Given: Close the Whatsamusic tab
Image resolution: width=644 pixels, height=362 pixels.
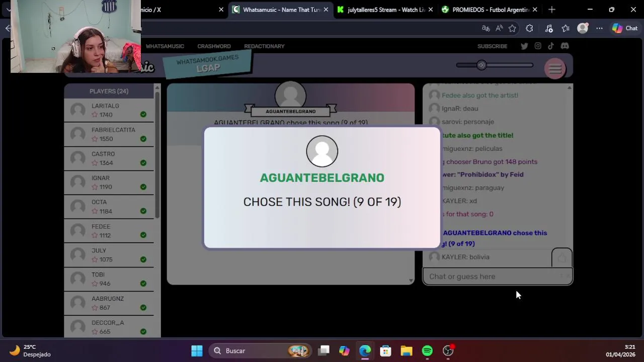Looking at the screenshot, I should point(326,10).
